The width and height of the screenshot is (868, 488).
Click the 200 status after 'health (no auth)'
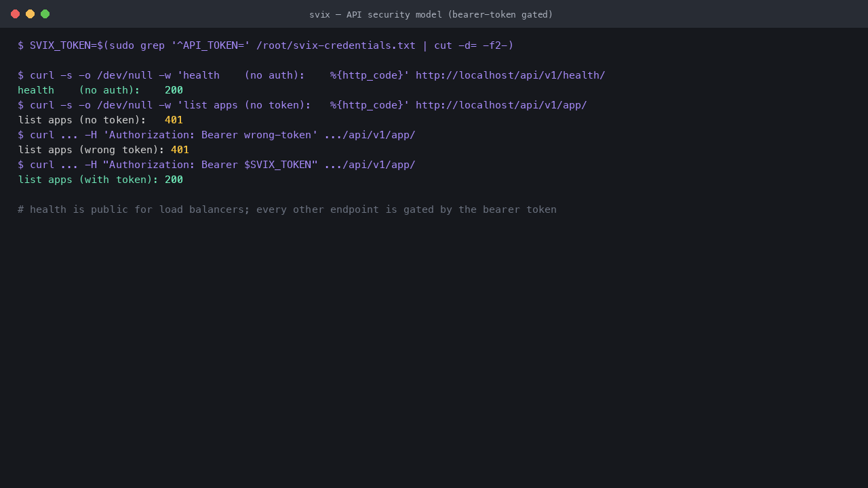click(x=174, y=90)
